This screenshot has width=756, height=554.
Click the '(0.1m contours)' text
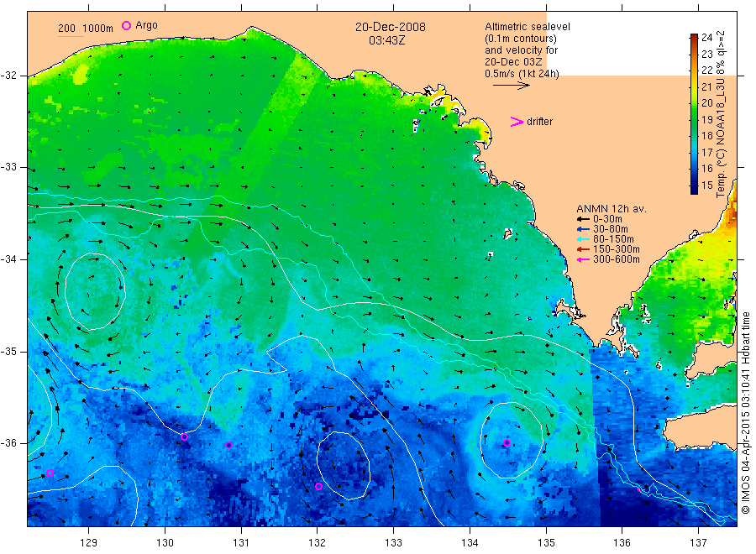point(521,39)
